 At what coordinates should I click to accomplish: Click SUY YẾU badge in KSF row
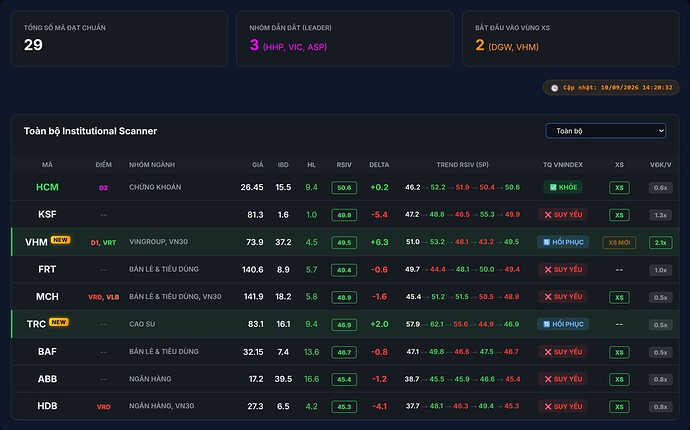click(x=563, y=215)
